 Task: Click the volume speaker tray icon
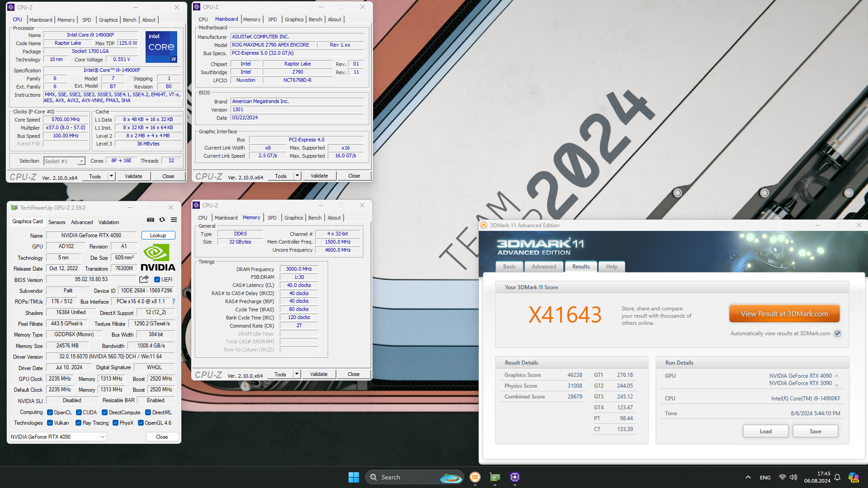point(793,477)
